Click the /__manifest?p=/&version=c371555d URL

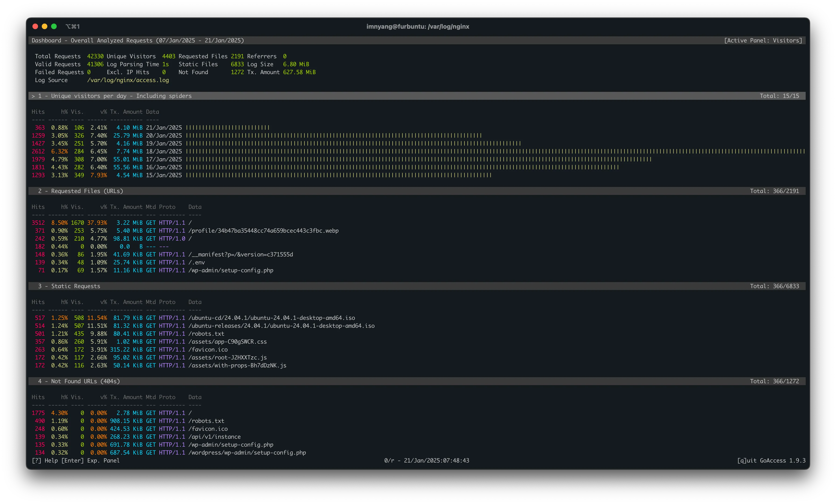(x=240, y=254)
